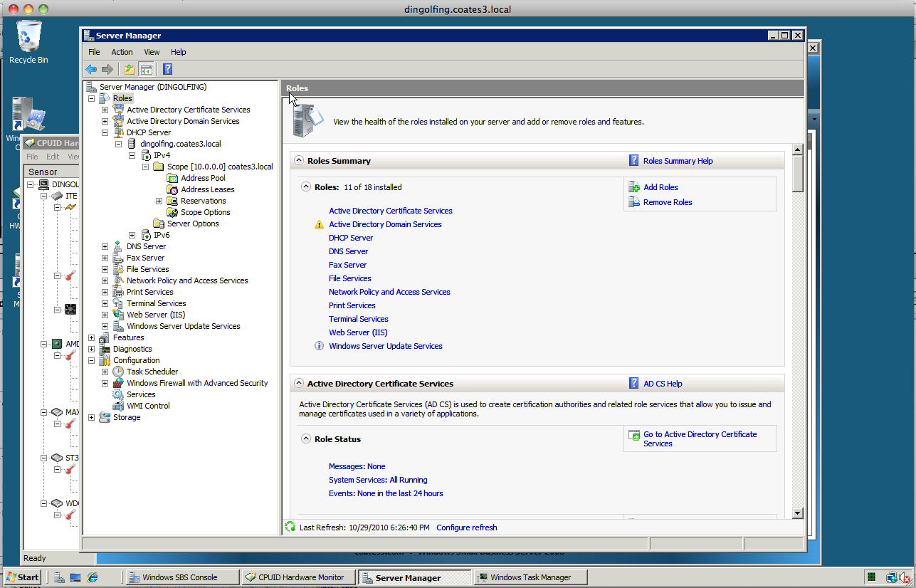Open the File menu in Server Manager
Viewport: 916px width, 588px height.
[x=94, y=52]
